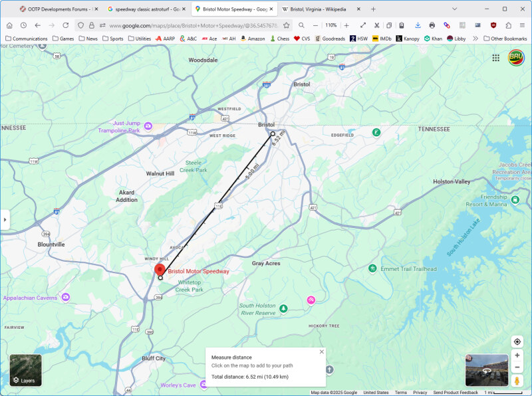Open the Chess bookmark
Screen dimensions: 532x396
pyautogui.click(x=279, y=39)
